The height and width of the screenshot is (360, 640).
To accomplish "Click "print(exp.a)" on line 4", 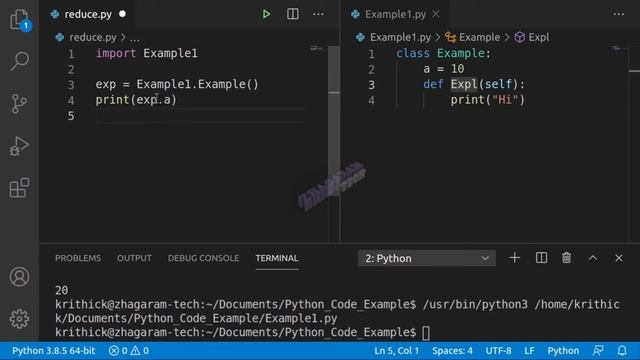I will [136, 100].
